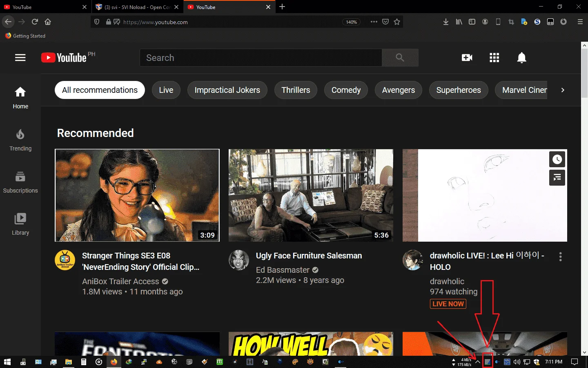Add drawholic video to Watch Later
Screen dimensions: 588x368
coord(557,159)
